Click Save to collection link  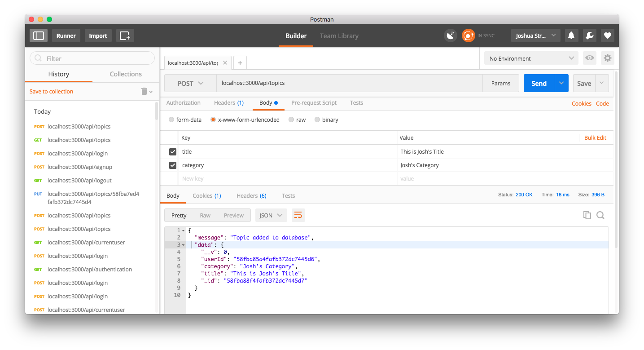coord(51,91)
